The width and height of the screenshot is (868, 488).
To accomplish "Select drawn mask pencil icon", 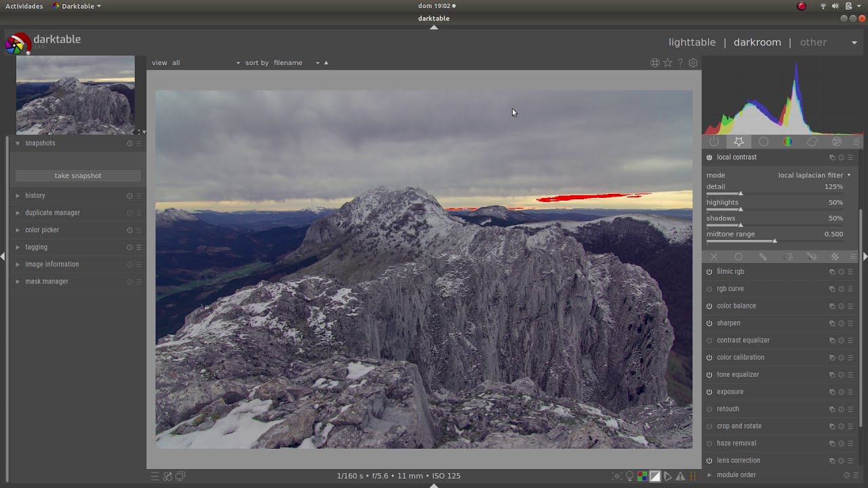I will click(763, 257).
